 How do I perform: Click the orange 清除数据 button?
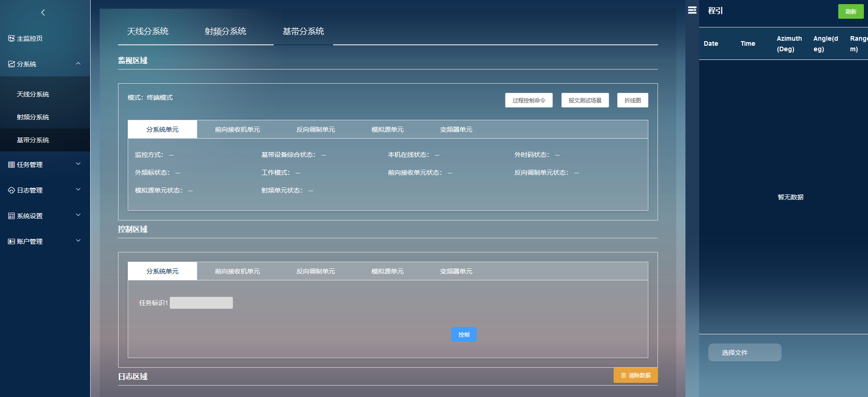point(636,375)
